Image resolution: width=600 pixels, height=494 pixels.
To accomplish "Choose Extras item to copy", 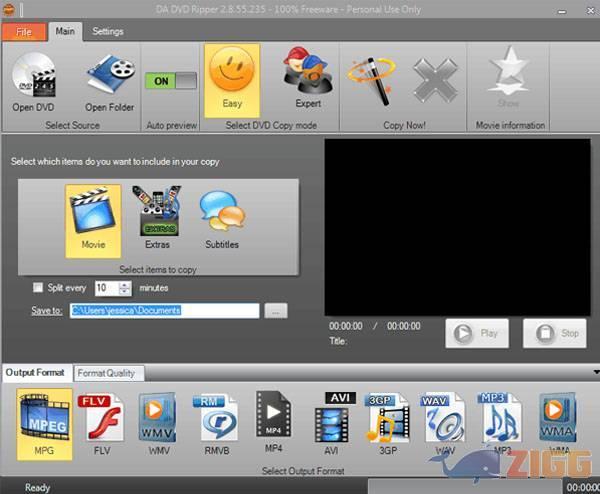I will pyautogui.click(x=157, y=216).
